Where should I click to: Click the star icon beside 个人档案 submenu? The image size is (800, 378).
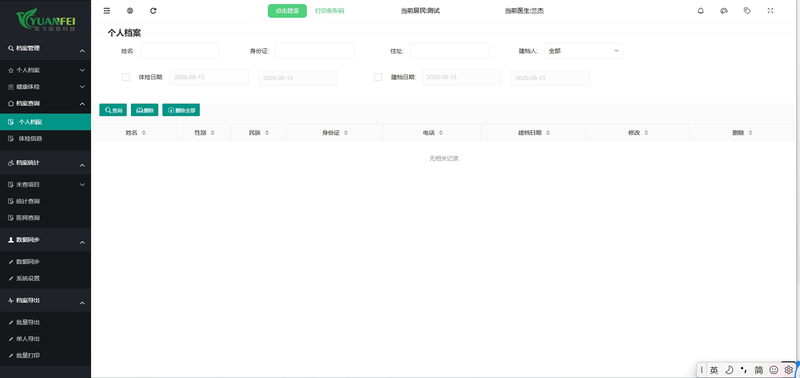(x=11, y=70)
